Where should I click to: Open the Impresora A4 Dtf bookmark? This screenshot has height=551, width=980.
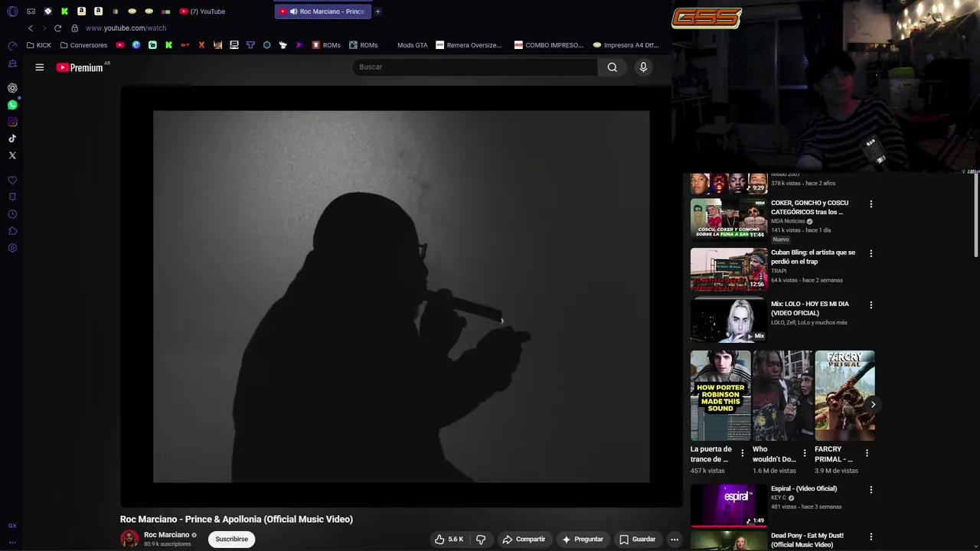(x=626, y=45)
